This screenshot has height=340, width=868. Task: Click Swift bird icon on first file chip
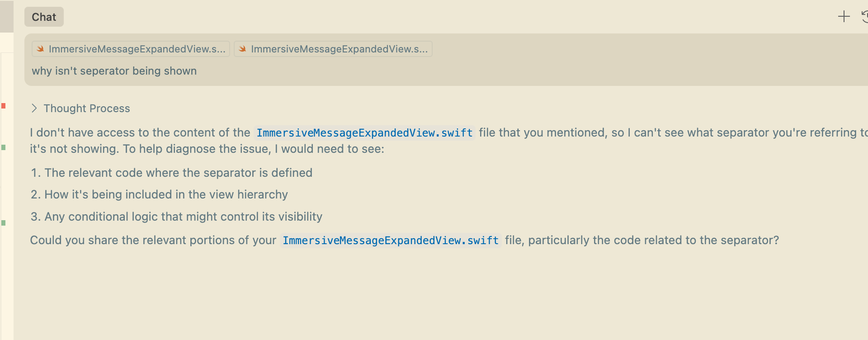[x=40, y=49]
